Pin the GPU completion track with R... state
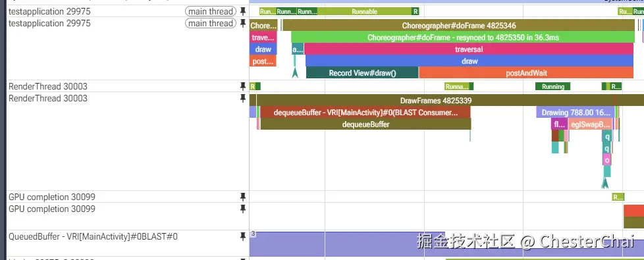The height and width of the screenshot is (260, 644). 243,197
